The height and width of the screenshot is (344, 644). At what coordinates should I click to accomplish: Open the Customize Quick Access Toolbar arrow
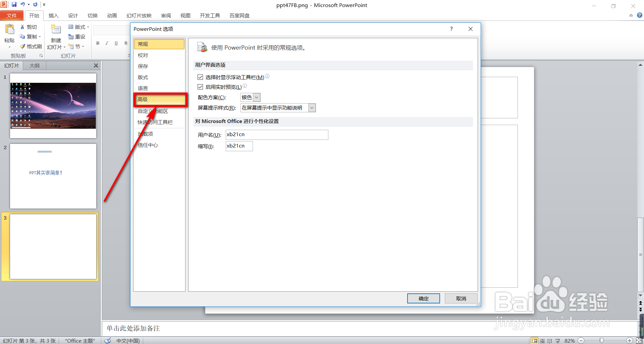tap(44, 5)
